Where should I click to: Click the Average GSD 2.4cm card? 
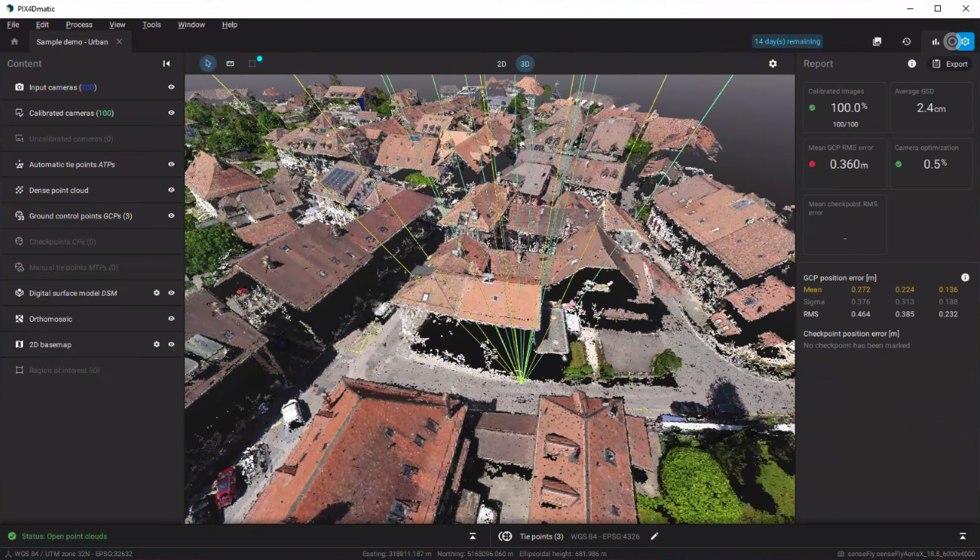931,107
